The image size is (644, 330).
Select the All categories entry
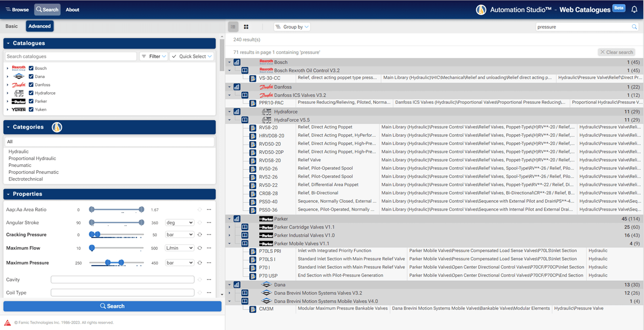(109, 142)
